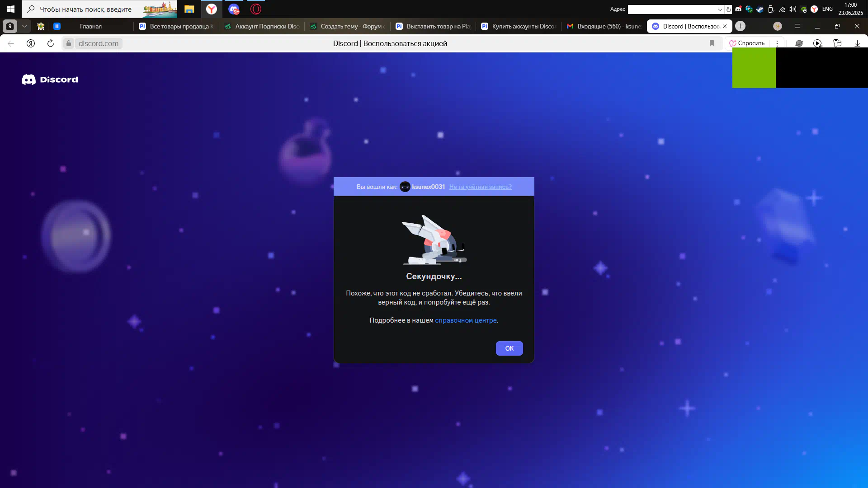868x488 pixels.
Task: Open a new tab with plus button
Action: tap(740, 26)
